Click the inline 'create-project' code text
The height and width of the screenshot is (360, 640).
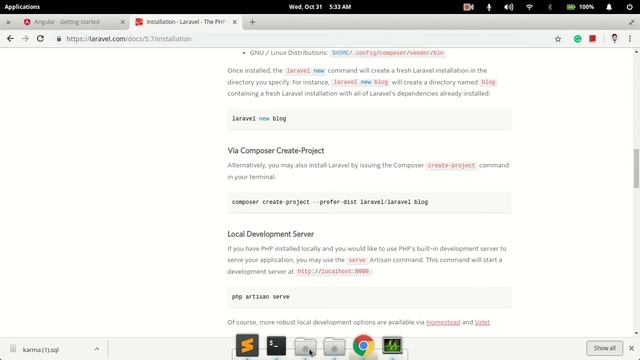(451, 165)
